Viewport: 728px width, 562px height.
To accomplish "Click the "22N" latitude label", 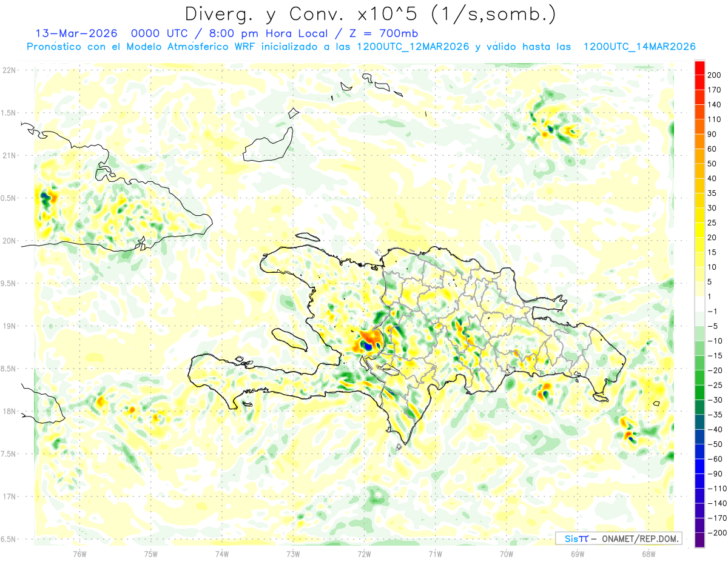I will tap(9, 70).
